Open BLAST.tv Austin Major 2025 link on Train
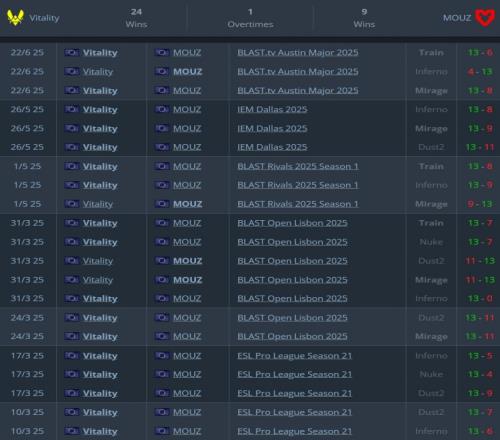 click(x=298, y=53)
